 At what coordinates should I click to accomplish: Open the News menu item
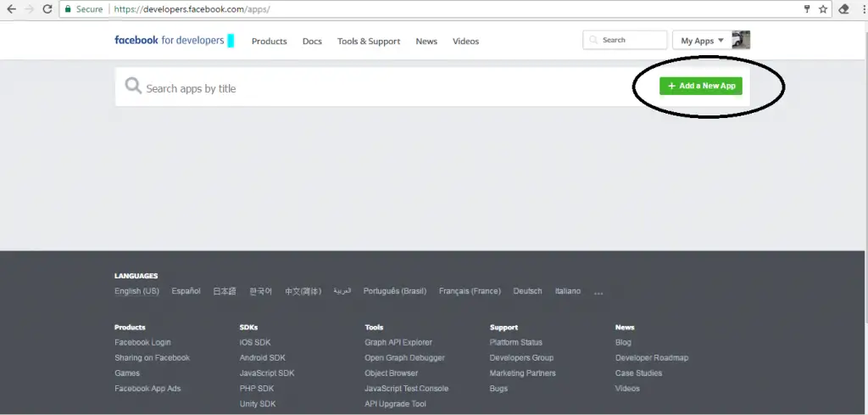426,41
